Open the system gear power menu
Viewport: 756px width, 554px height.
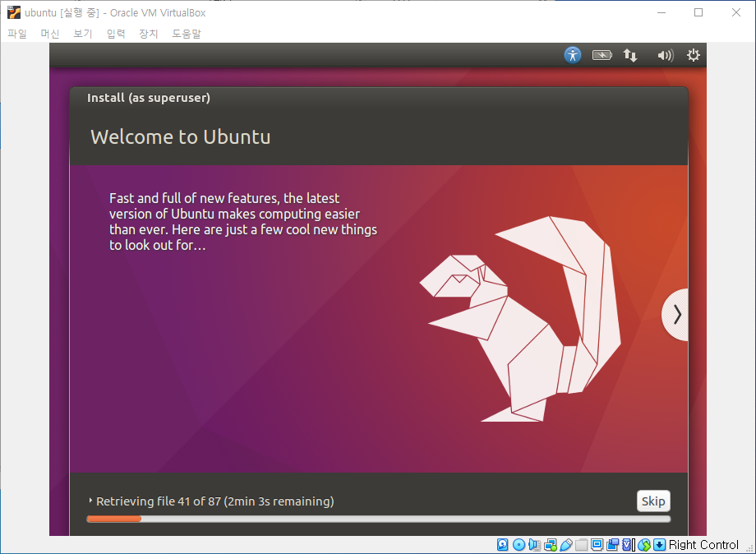tap(694, 55)
